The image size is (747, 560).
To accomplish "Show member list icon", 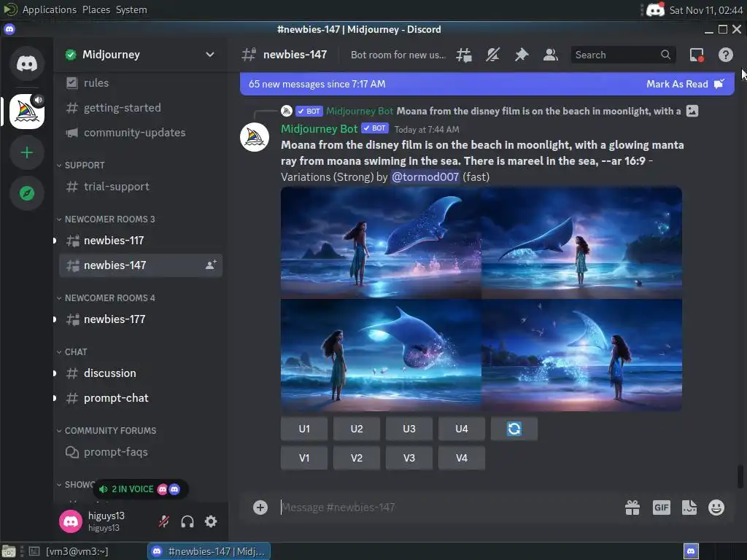I will point(551,55).
